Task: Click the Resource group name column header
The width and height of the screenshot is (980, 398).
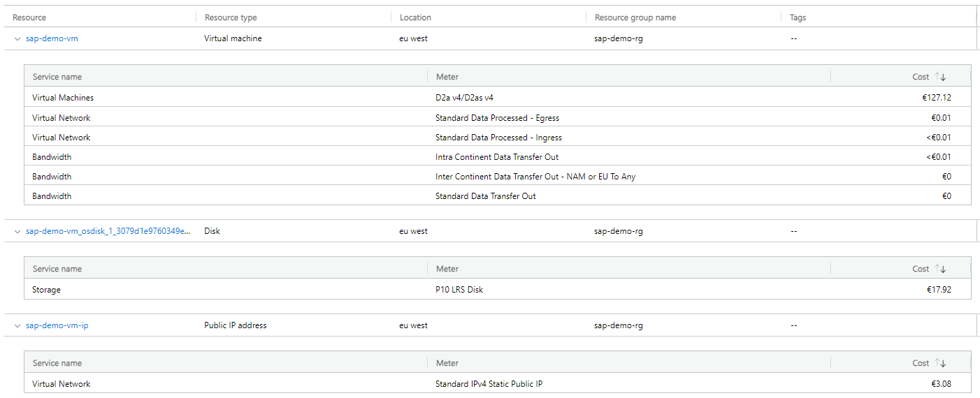Action: click(635, 17)
